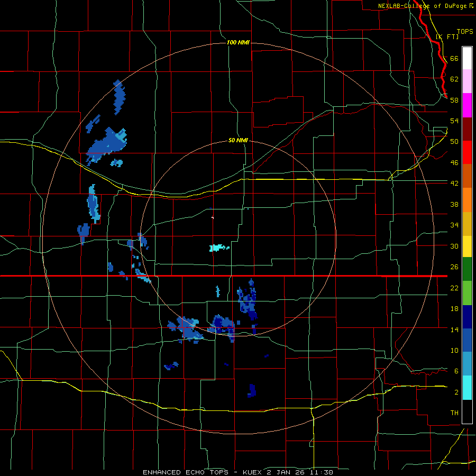Click the 2 legend value on scale
This screenshot has width=476, height=476.
[x=456, y=392]
